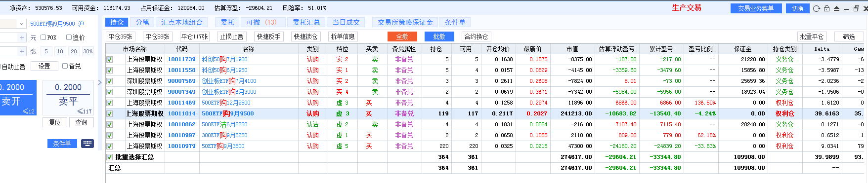
Task: Uncheck the row checkbox for 500ETF沽6月8250
Action: pyautogui.click(x=110, y=124)
